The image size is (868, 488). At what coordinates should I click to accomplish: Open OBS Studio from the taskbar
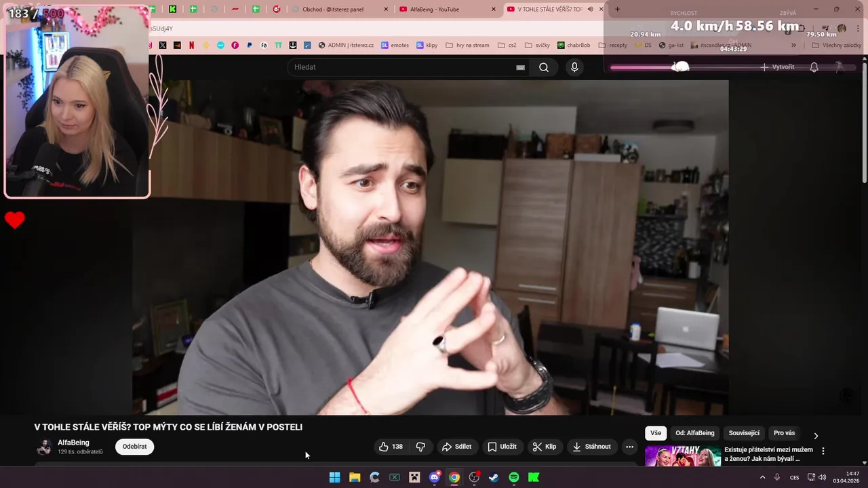pos(474,477)
